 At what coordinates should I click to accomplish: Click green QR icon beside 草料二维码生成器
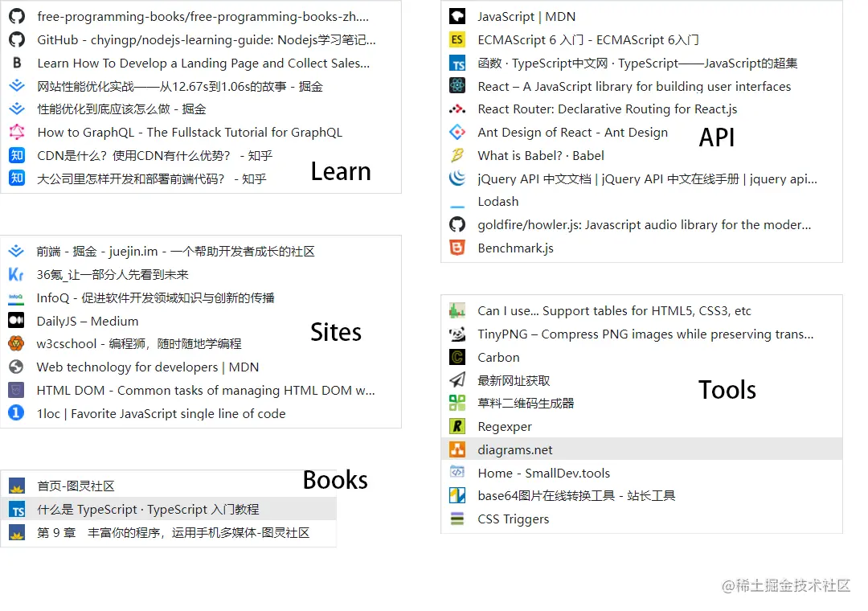point(457,403)
